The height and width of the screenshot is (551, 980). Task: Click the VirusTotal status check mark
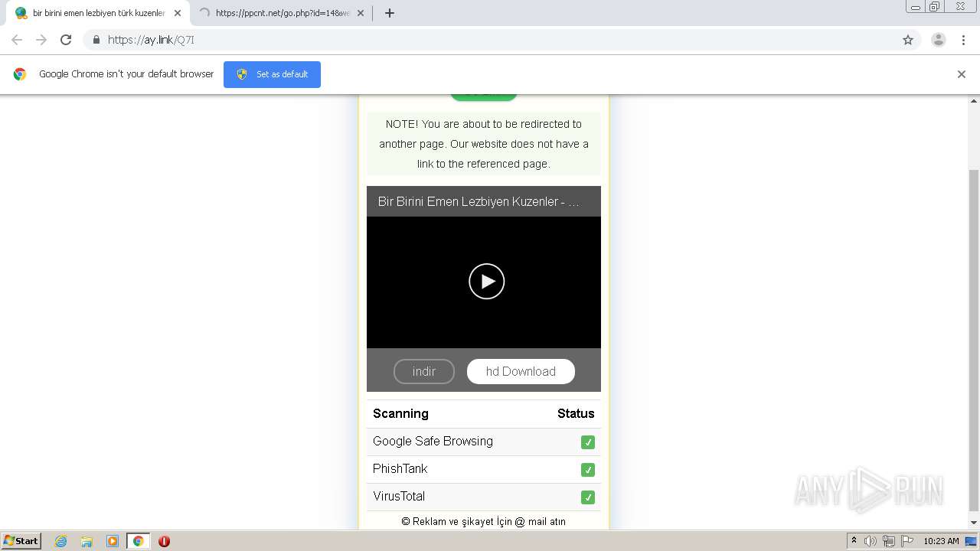(588, 497)
